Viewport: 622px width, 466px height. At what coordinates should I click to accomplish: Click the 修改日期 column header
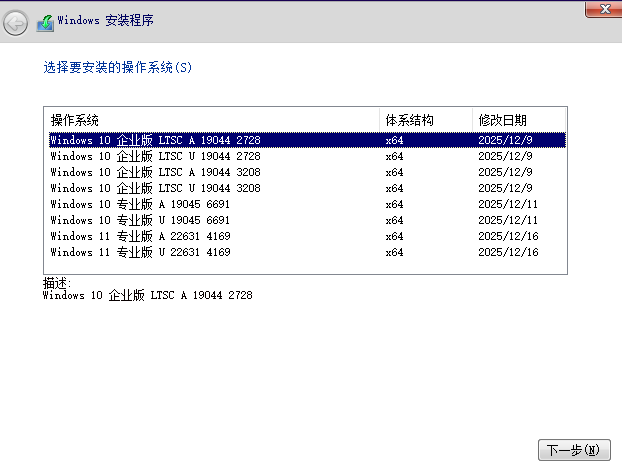pyautogui.click(x=518, y=120)
